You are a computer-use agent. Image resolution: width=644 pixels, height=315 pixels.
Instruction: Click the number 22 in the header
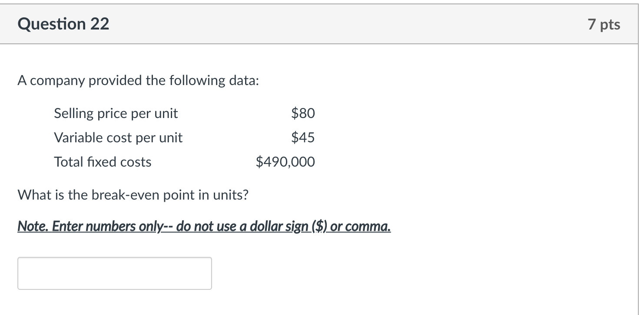(100, 24)
